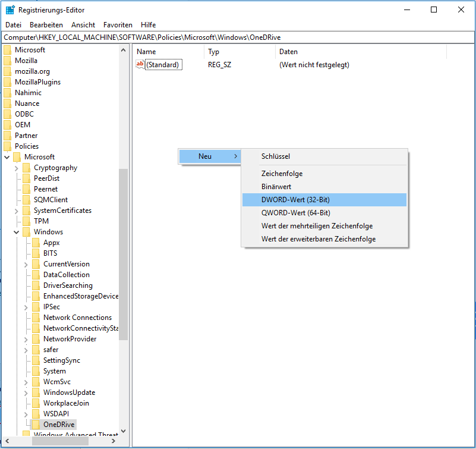This screenshot has width=476, height=449.
Task: Select the NetworkConnectivityStatus key
Action: click(x=81, y=328)
